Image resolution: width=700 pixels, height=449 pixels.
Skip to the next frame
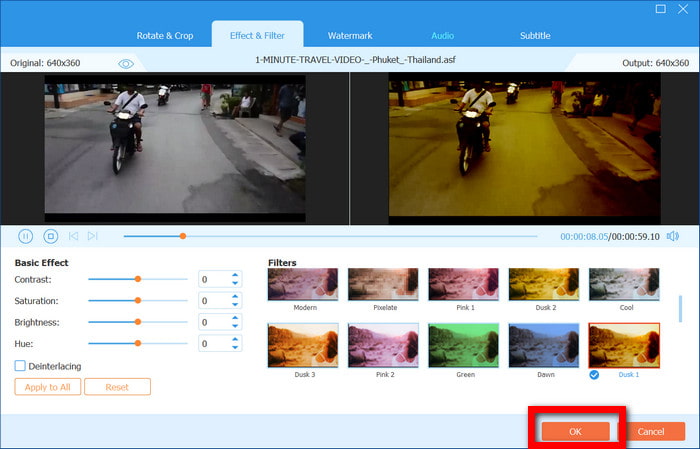[x=93, y=236]
